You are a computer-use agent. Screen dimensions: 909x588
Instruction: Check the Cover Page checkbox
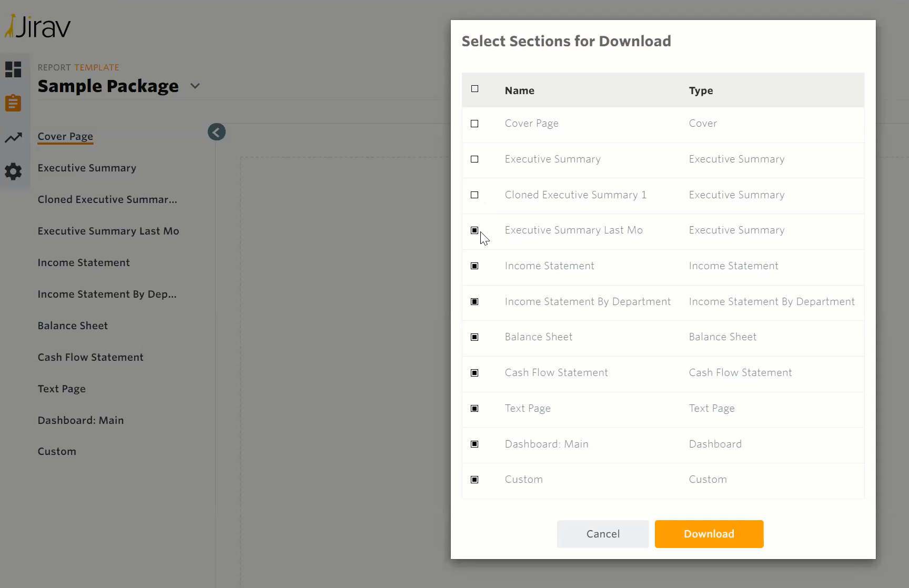point(474,124)
